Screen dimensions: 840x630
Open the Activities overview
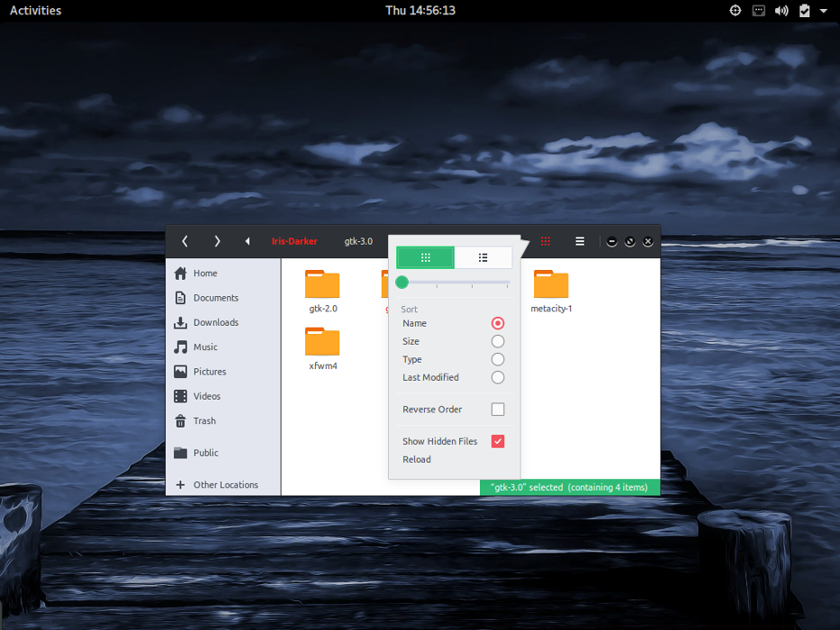pyautogui.click(x=35, y=10)
